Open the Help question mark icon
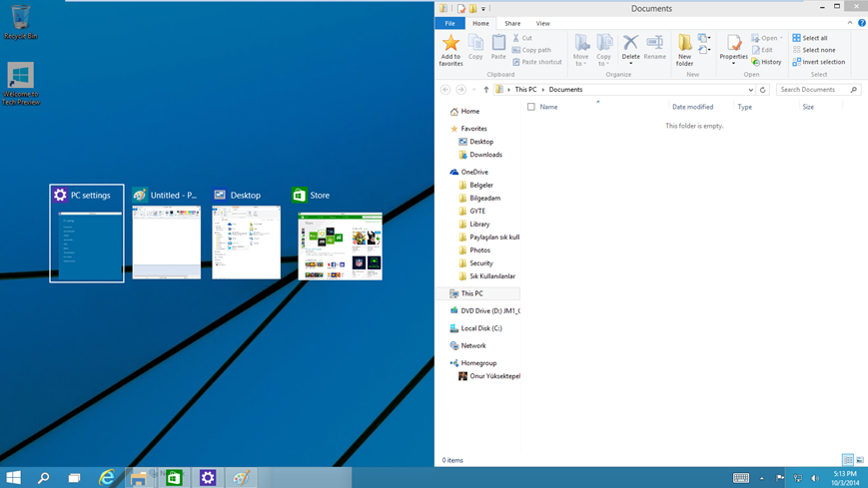The image size is (868, 488). [862, 23]
